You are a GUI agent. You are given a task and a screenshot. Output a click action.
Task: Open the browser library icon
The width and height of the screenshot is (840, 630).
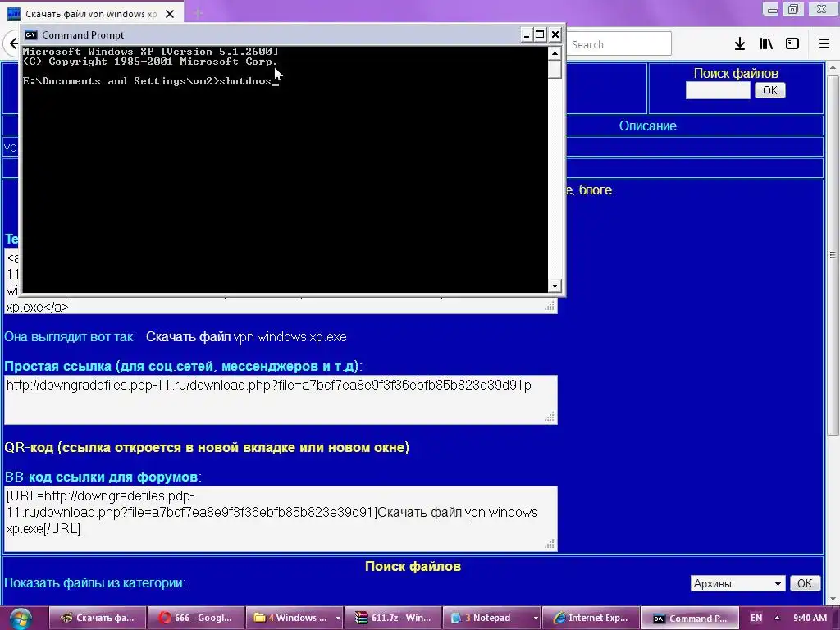click(766, 44)
